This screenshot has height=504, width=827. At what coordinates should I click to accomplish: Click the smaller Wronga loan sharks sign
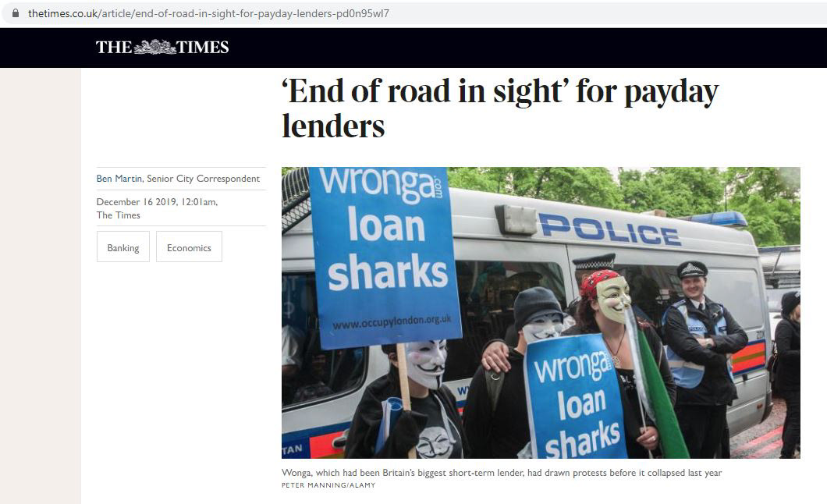click(577, 398)
